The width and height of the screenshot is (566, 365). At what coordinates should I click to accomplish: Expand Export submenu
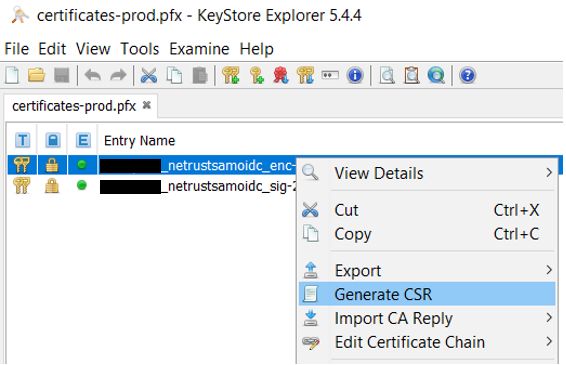pos(427,270)
